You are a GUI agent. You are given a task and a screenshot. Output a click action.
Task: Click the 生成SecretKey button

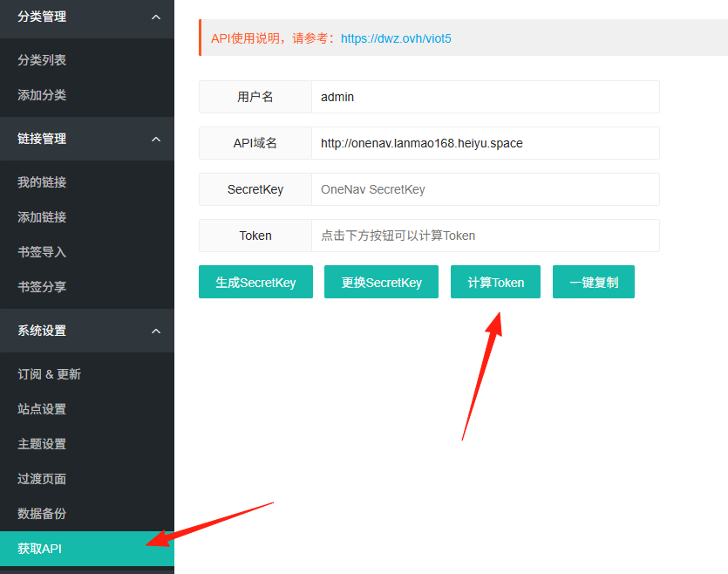pyautogui.click(x=255, y=282)
